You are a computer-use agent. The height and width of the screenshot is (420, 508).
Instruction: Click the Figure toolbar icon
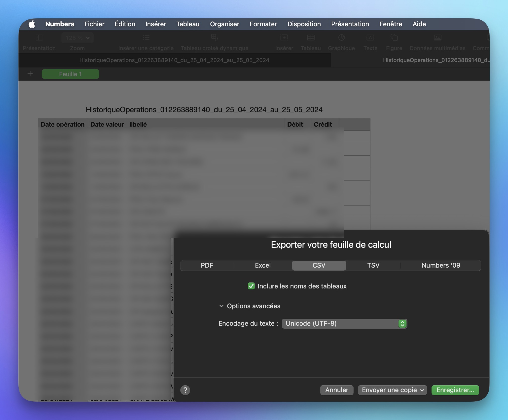click(x=394, y=38)
